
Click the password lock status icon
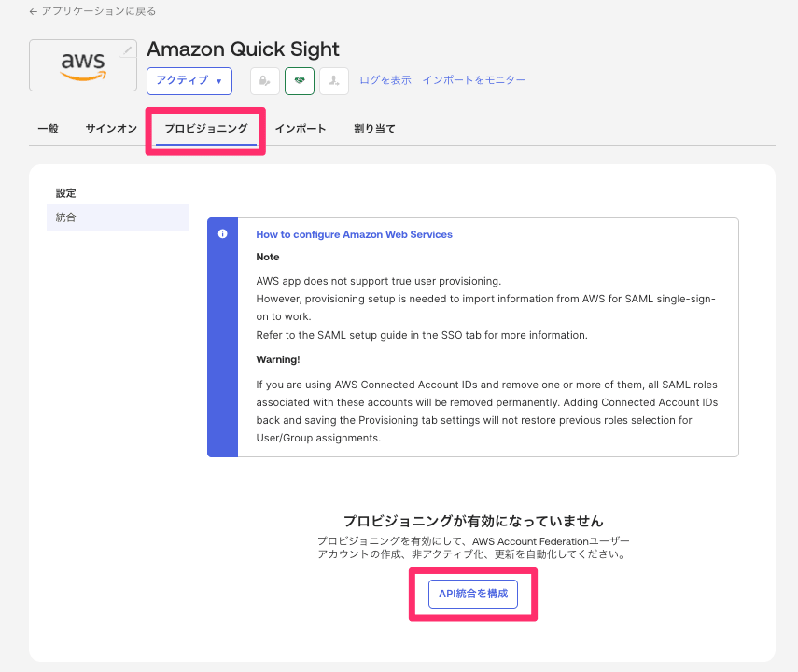[x=265, y=81]
